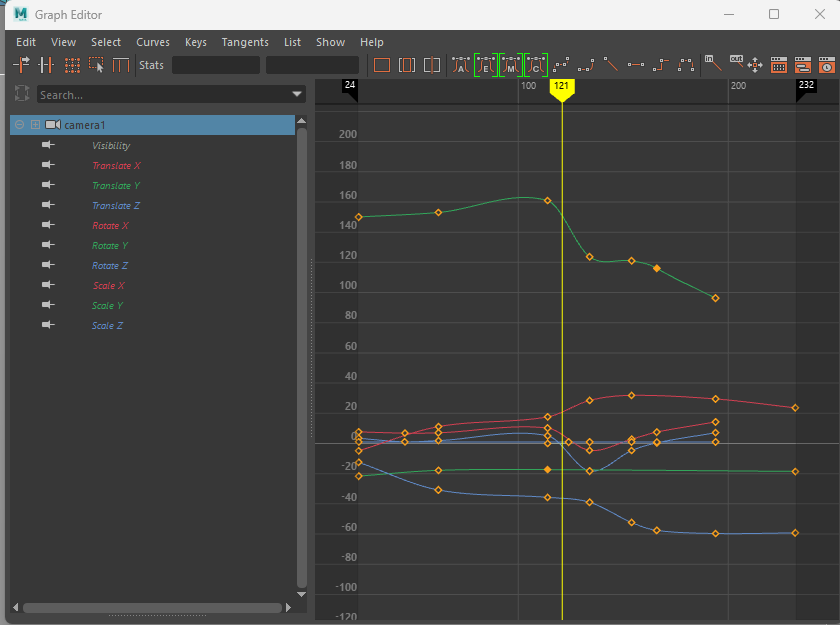The image size is (840, 625).
Task: Click the horizontal scrollbar left arrow
Action: coord(16,607)
